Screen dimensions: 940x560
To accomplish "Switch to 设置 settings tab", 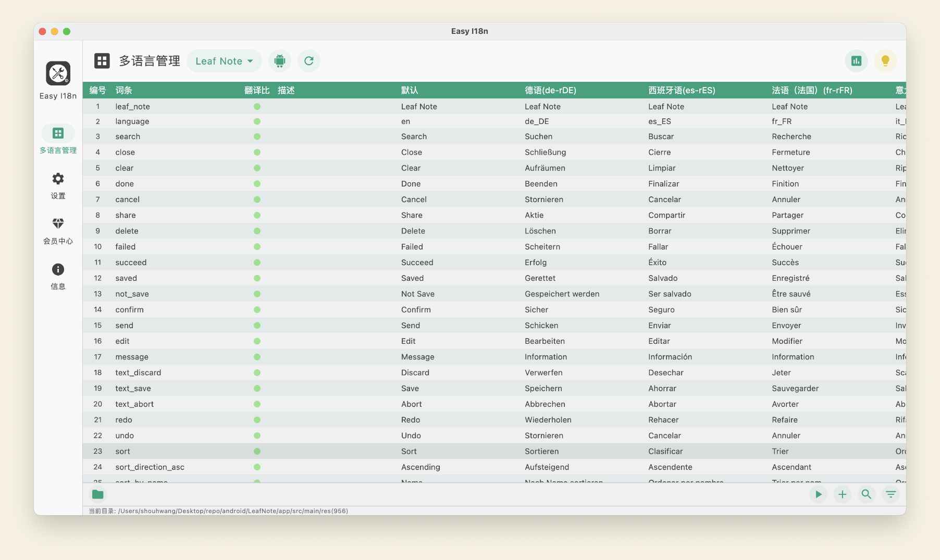I will (58, 186).
